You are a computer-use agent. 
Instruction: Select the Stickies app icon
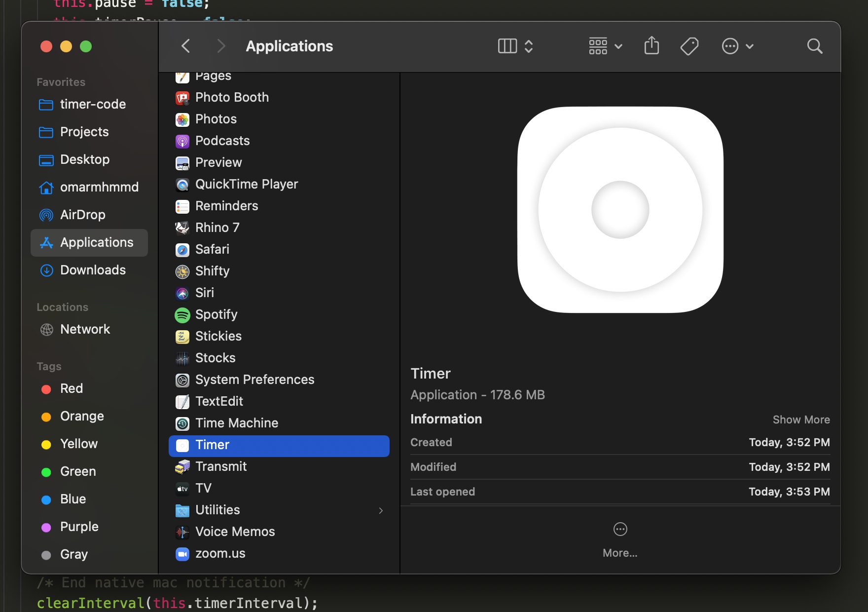182,337
